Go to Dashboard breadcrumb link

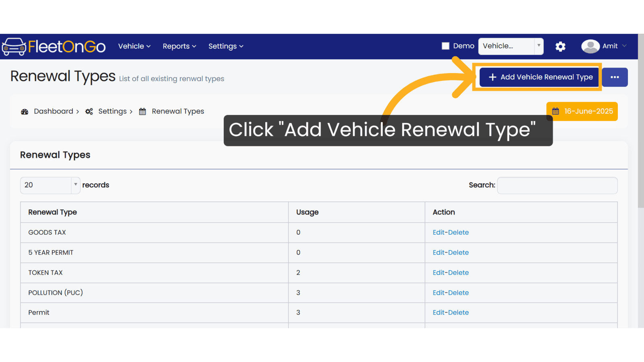point(54,111)
